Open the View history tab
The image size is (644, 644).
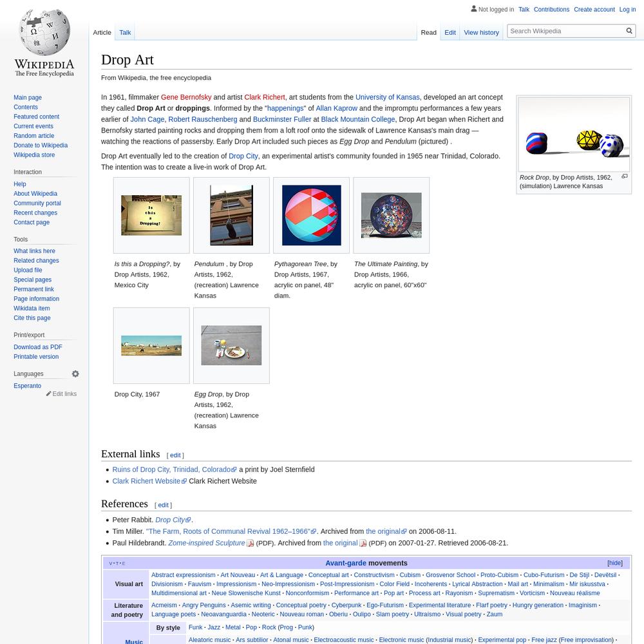[x=481, y=32]
